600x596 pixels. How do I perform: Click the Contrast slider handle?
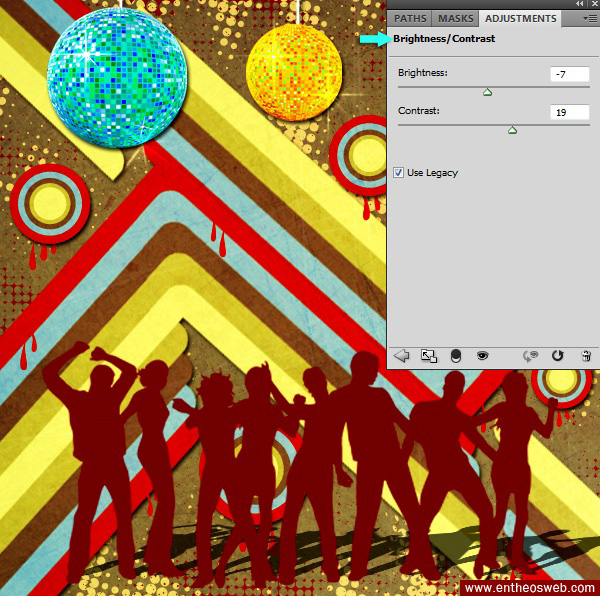pos(512,130)
